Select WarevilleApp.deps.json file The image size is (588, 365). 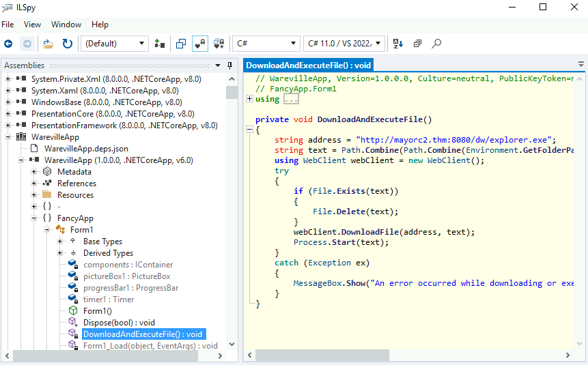point(86,149)
